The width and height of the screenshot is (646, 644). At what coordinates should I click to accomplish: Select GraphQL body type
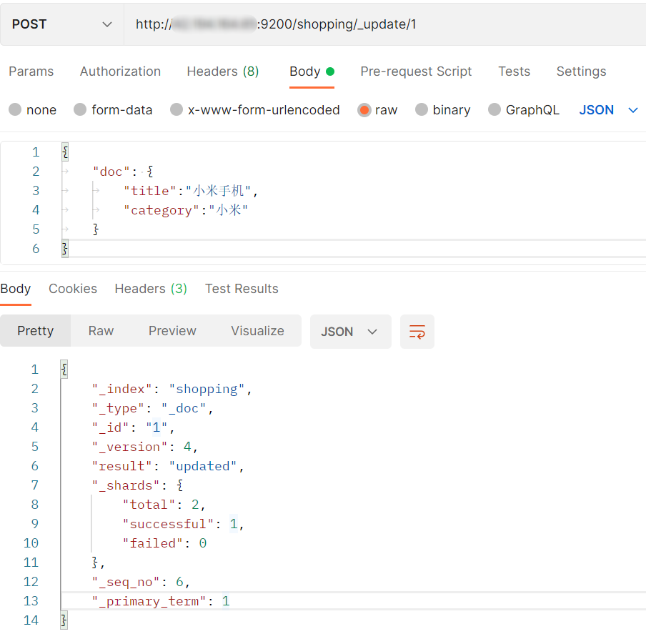[495, 110]
